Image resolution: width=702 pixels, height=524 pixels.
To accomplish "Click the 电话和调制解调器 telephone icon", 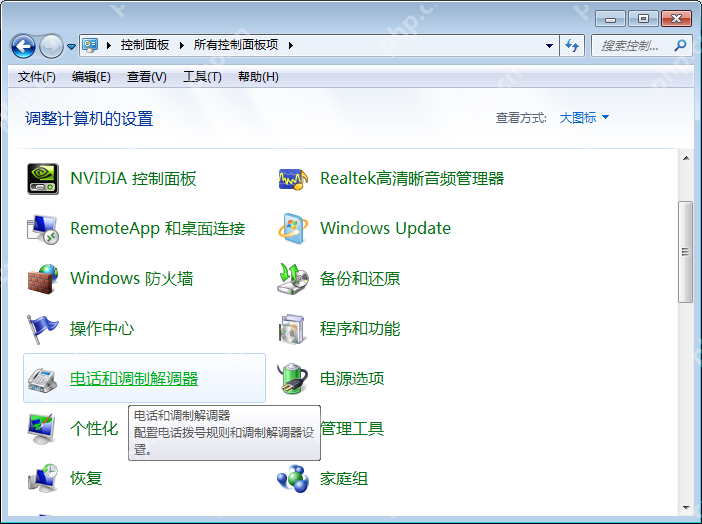I will click(x=43, y=380).
